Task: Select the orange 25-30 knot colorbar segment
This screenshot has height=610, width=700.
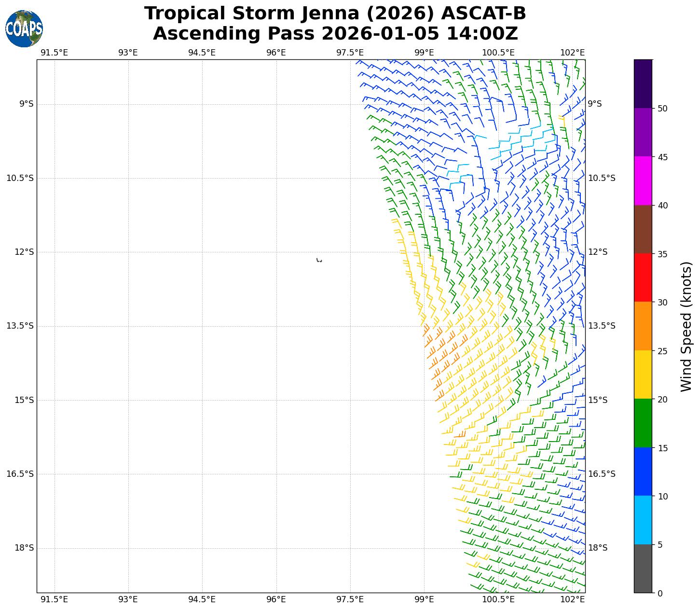Action: 643,326
